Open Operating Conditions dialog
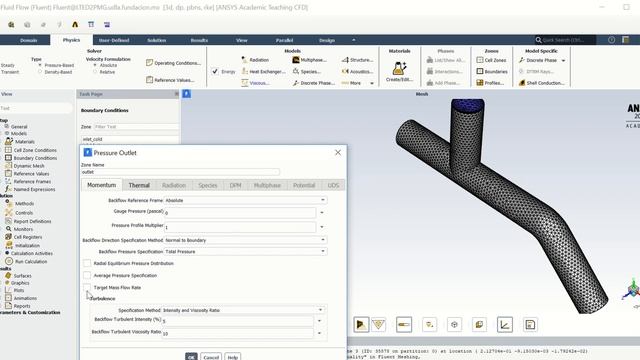 click(173, 63)
